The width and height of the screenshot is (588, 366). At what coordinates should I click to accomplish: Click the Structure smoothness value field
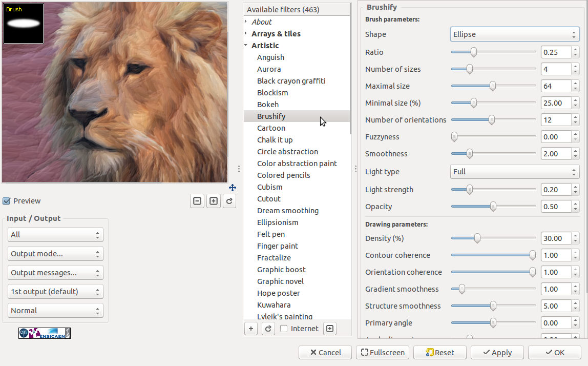tap(556, 306)
